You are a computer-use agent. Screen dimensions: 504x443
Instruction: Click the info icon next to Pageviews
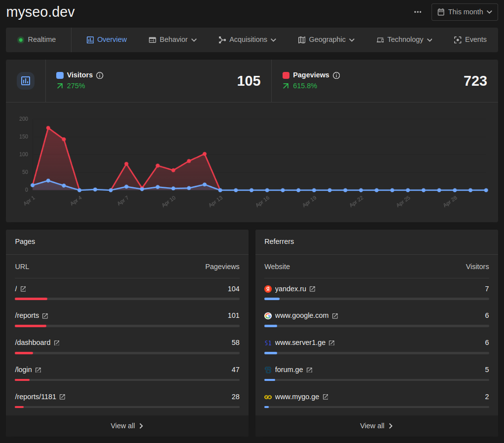point(336,75)
